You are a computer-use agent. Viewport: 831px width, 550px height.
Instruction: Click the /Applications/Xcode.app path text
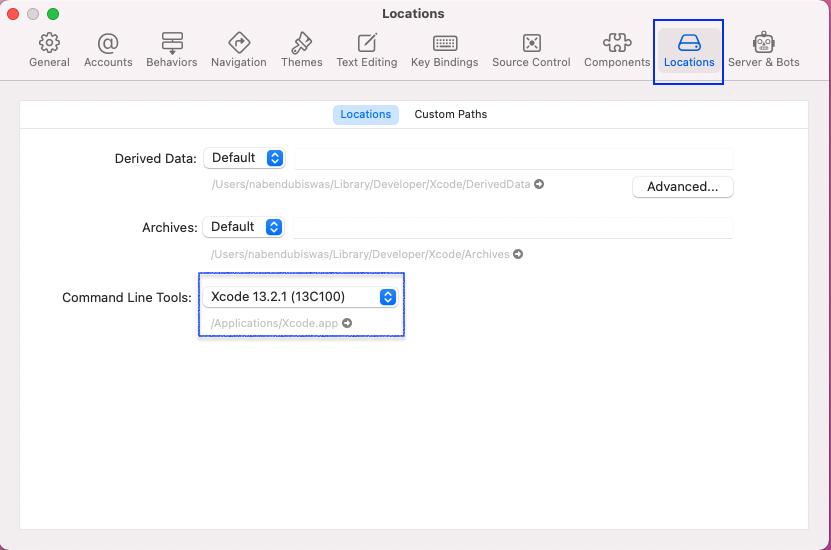(275, 323)
